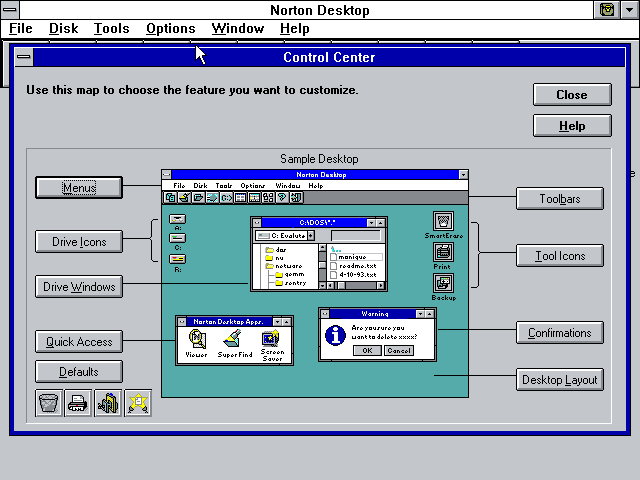
Task: Open the C: Evalute drive dropdown
Action: coord(311,236)
